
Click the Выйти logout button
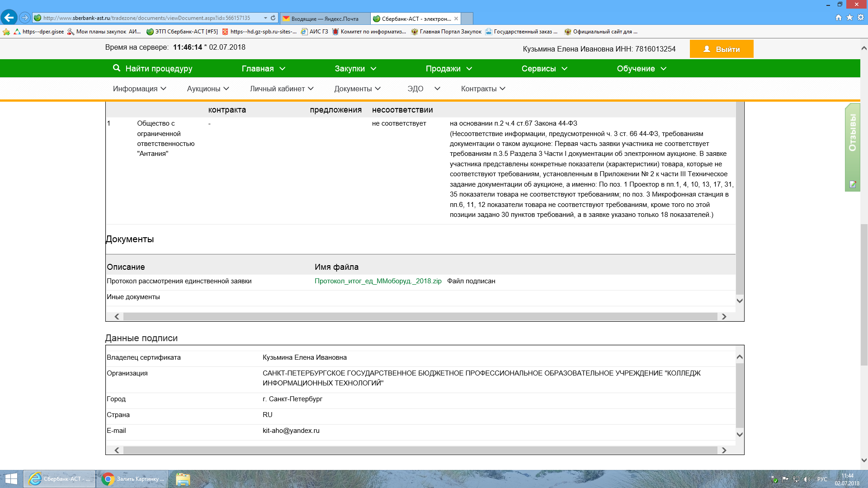pos(722,49)
